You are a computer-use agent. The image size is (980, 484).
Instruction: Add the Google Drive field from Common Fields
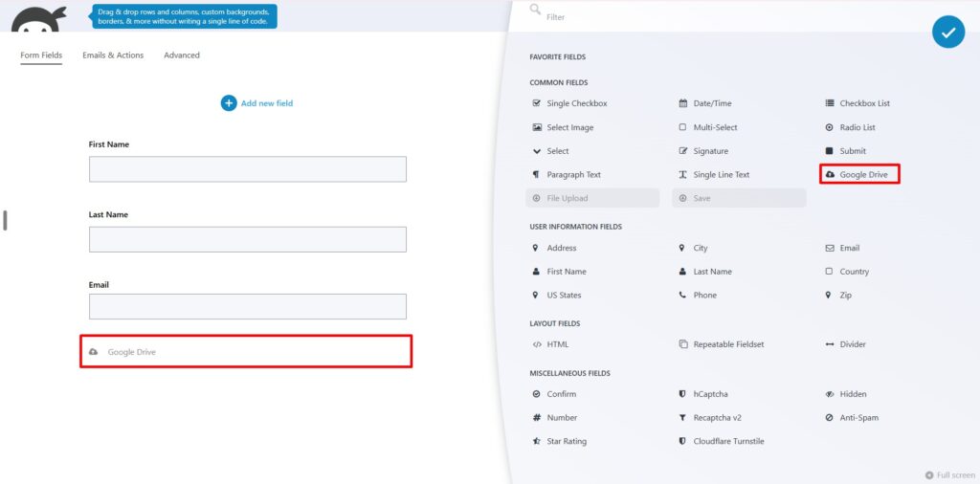tap(859, 175)
